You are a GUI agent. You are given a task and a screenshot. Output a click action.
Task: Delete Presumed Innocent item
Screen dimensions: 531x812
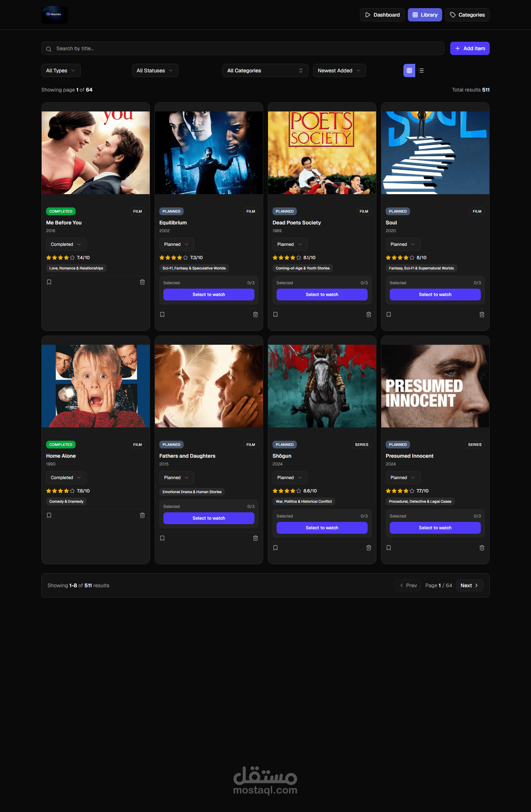482,548
